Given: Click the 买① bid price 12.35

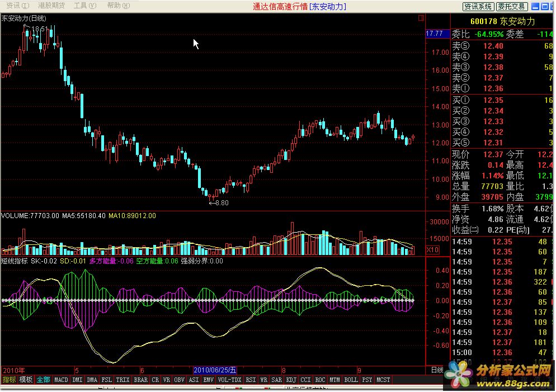Looking at the screenshot, I should tap(493, 100).
